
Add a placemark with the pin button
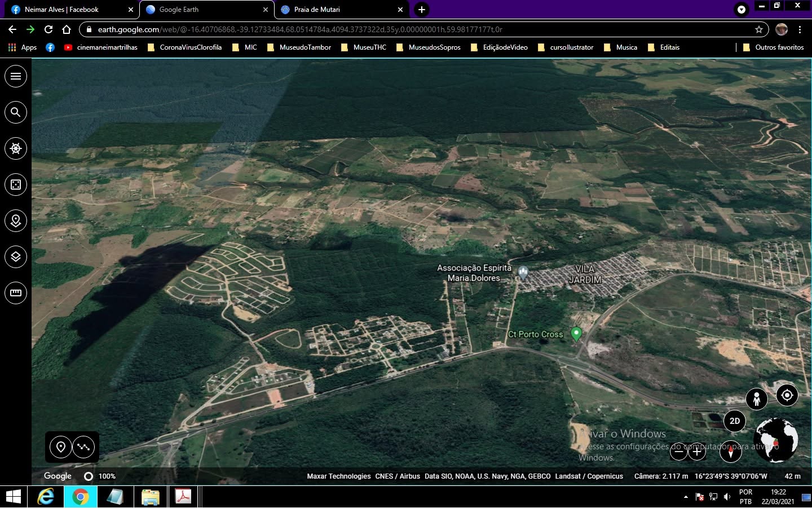click(x=61, y=447)
